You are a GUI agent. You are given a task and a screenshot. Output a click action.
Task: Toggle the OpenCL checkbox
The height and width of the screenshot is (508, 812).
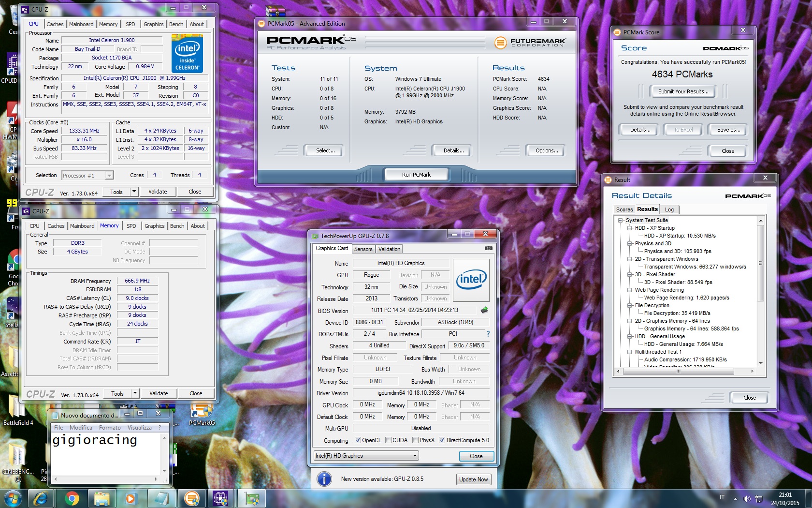358,440
